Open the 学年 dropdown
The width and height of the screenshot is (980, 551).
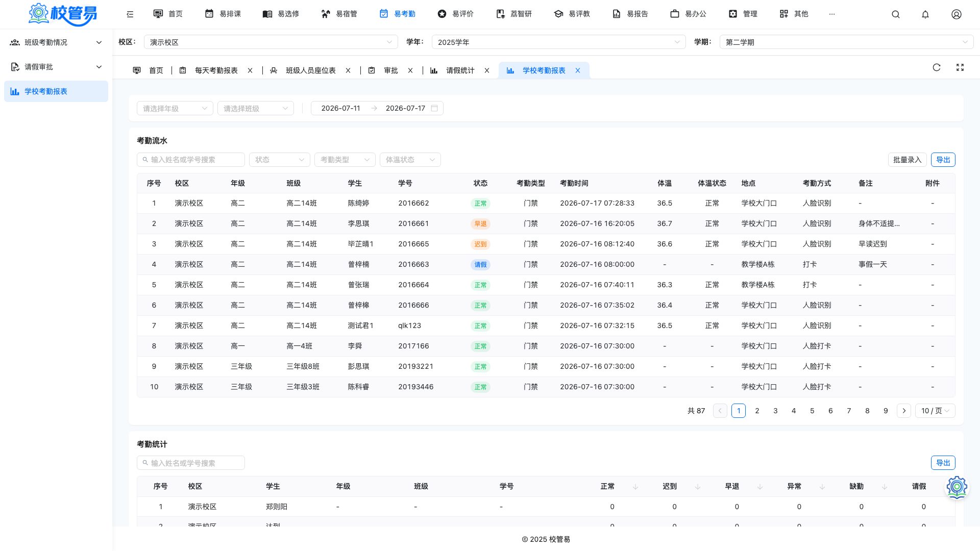(x=559, y=42)
